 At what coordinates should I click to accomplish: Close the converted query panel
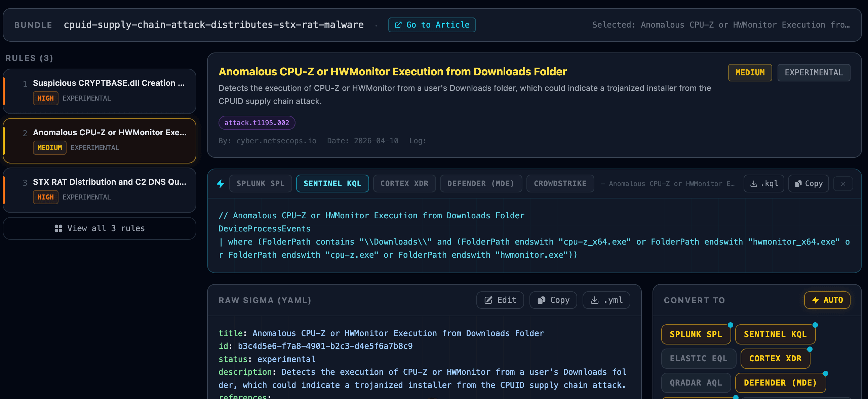pyautogui.click(x=843, y=183)
